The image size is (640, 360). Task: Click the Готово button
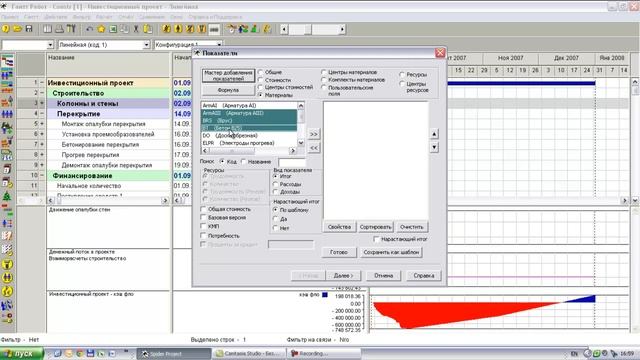coord(339,252)
